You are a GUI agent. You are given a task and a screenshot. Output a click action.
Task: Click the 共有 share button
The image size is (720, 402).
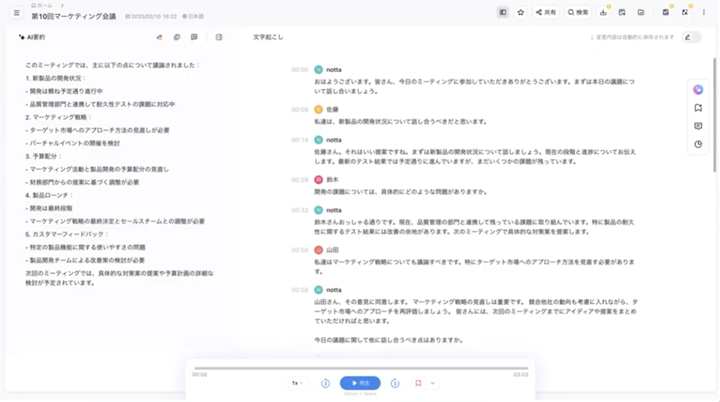[x=546, y=12]
